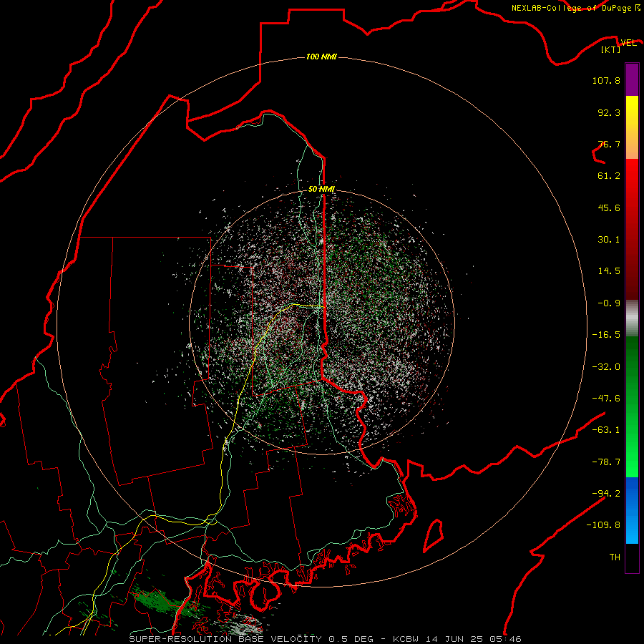Click the 14.5 legend value
644x644 pixels.
tap(609, 271)
